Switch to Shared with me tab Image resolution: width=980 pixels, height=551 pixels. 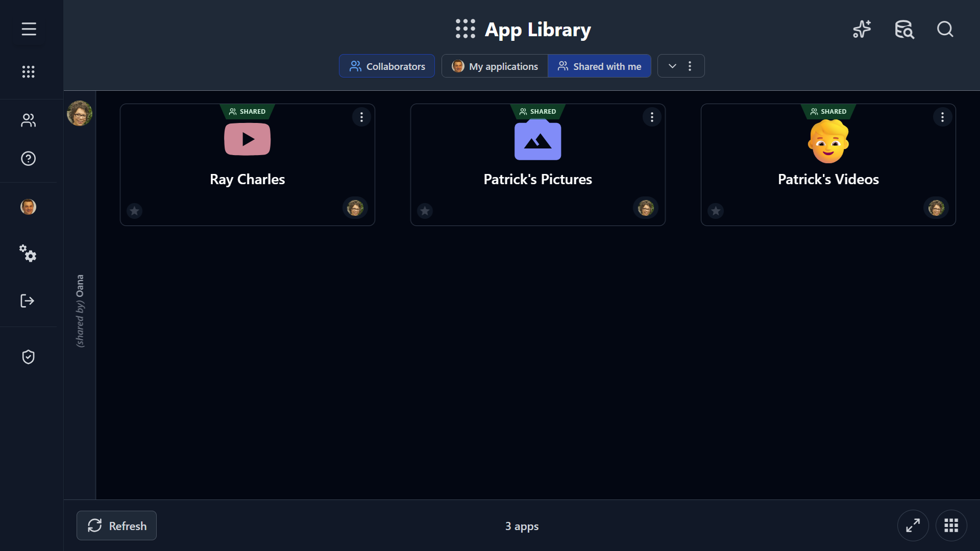599,66
